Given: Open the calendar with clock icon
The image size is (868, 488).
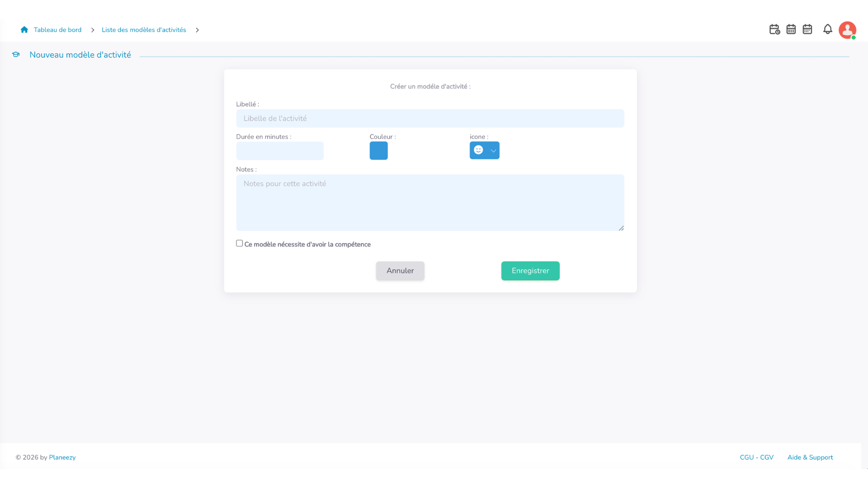Looking at the screenshot, I should click(x=774, y=29).
